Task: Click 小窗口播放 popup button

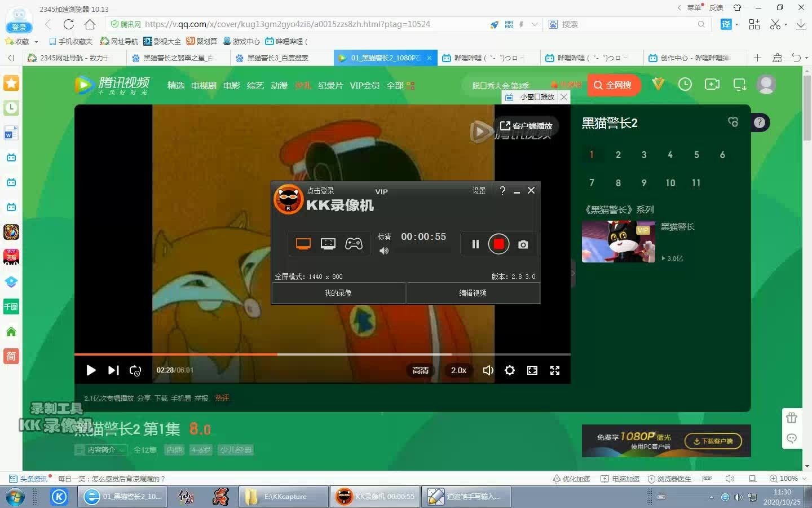Action: pos(530,97)
